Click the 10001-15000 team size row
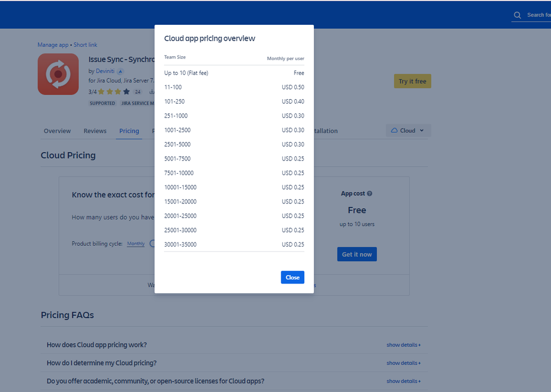The height and width of the screenshot is (392, 551). (x=234, y=187)
